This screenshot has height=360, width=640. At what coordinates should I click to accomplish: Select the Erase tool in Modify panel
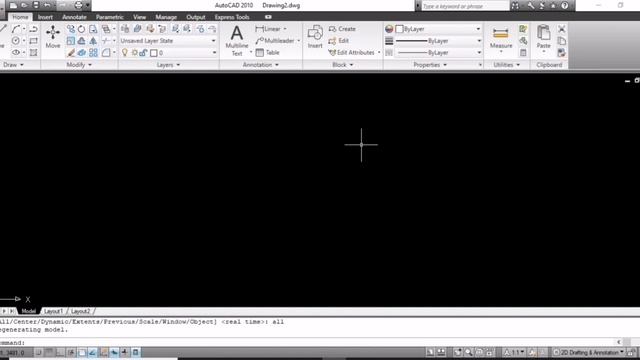pyautogui.click(x=71, y=53)
